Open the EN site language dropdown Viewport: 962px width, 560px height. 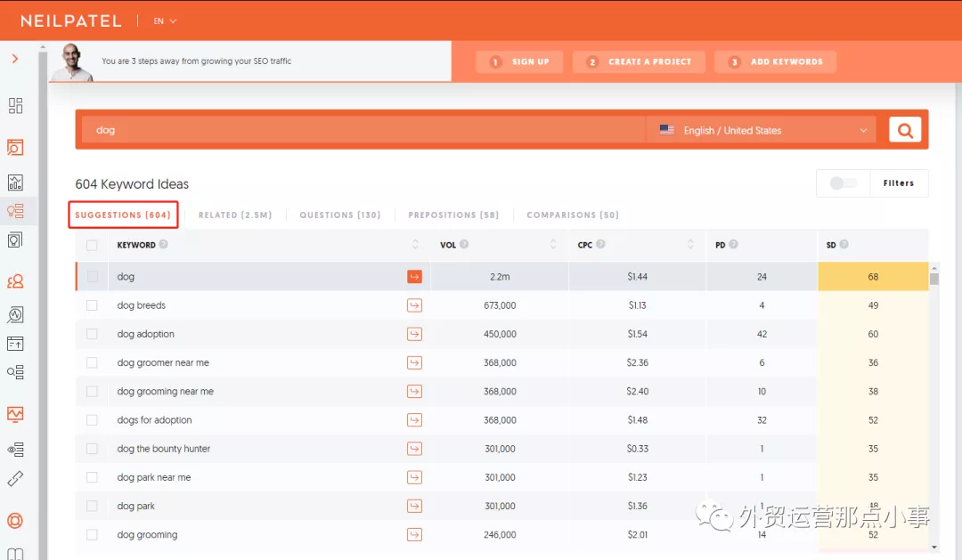point(165,20)
